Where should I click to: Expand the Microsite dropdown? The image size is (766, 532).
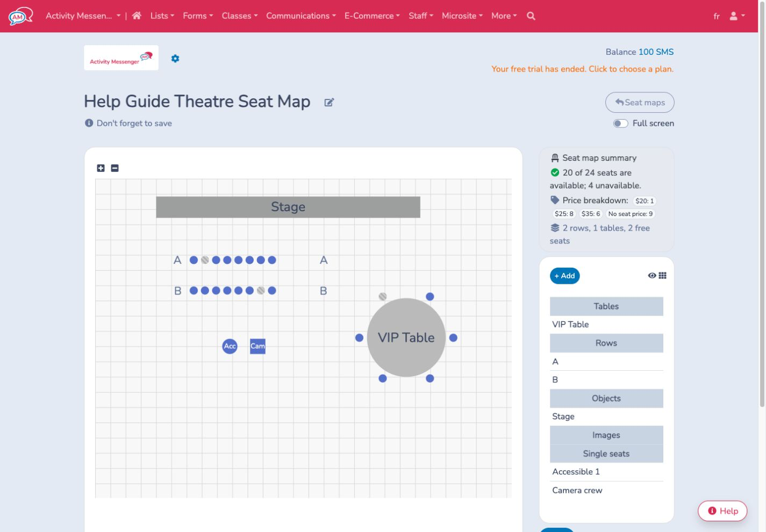pyautogui.click(x=462, y=16)
